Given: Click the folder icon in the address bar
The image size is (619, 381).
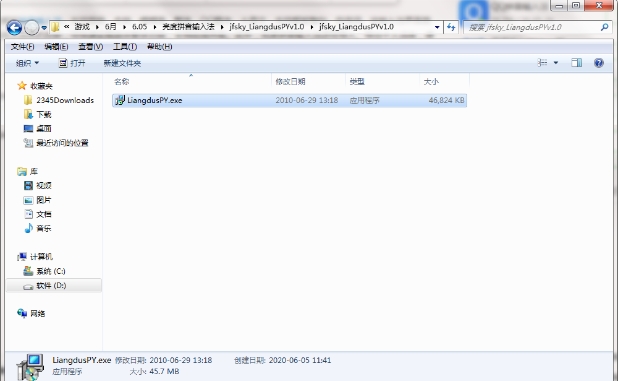Looking at the screenshot, I should [56, 27].
